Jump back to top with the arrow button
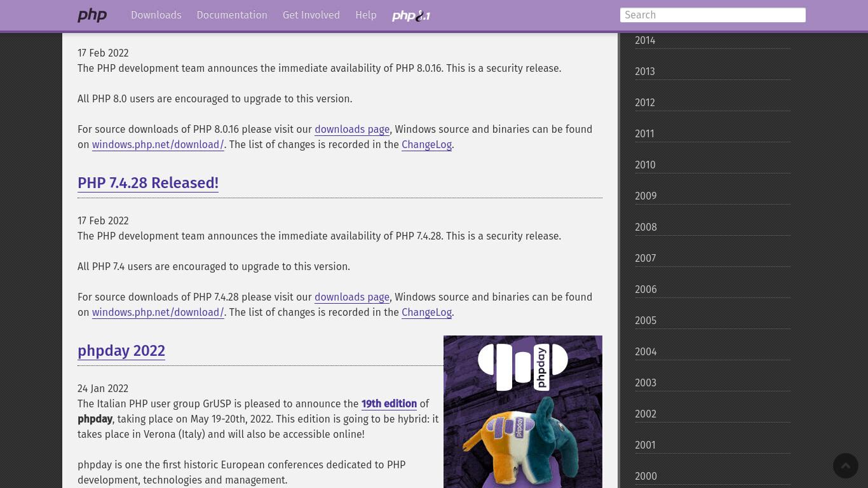 point(846,466)
